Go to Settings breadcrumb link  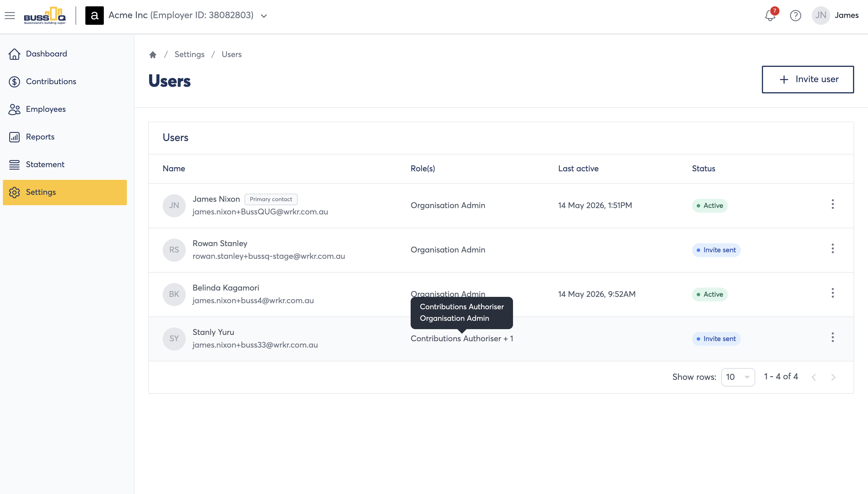tap(189, 54)
